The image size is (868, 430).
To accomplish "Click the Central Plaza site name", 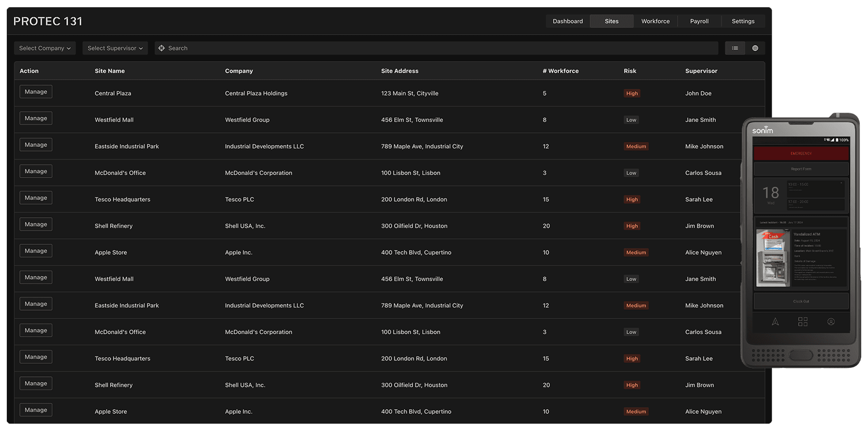I will point(113,93).
